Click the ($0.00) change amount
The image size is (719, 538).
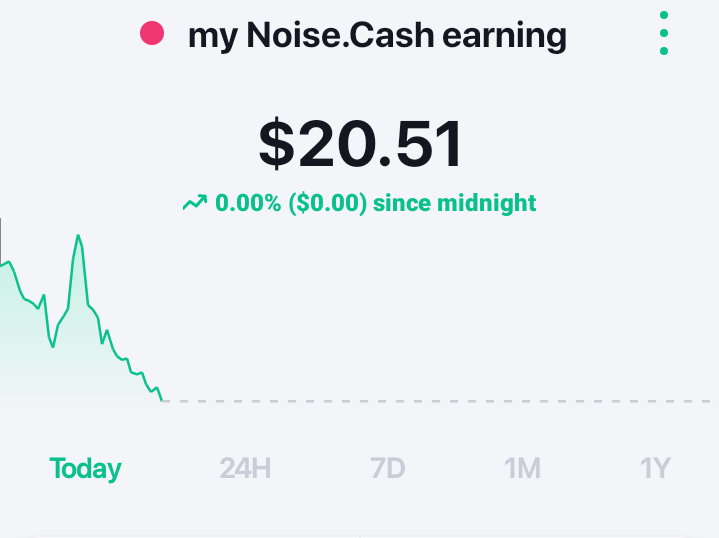point(328,203)
